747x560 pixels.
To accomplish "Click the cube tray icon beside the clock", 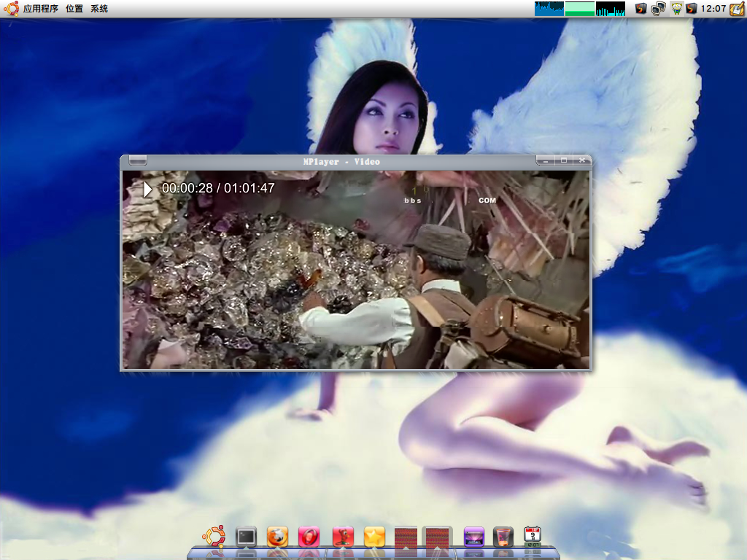I will click(x=692, y=9).
